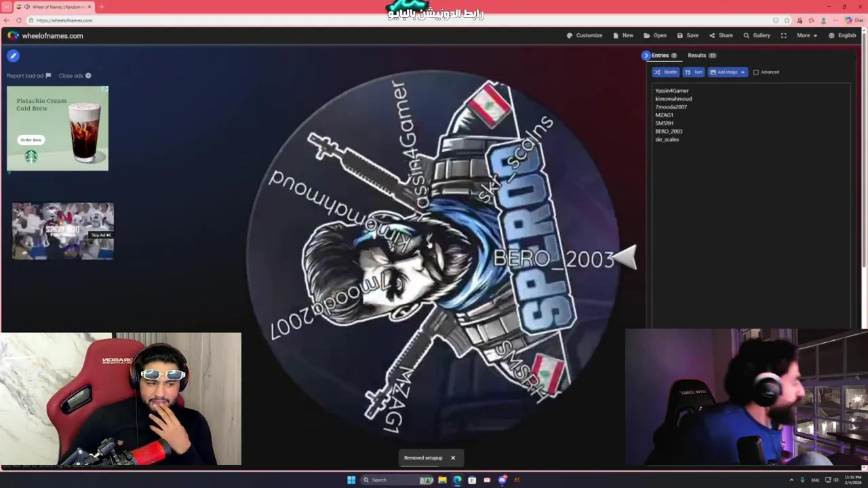This screenshot has width=868, height=488.
Task: Click Close ads link
Action: pyautogui.click(x=75, y=76)
